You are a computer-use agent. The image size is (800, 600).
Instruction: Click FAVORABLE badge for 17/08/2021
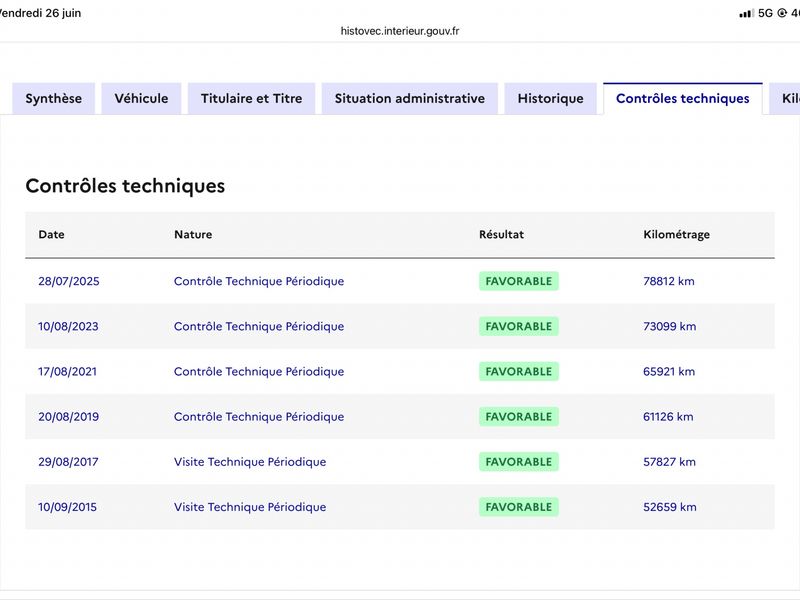pyautogui.click(x=518, y=371)
